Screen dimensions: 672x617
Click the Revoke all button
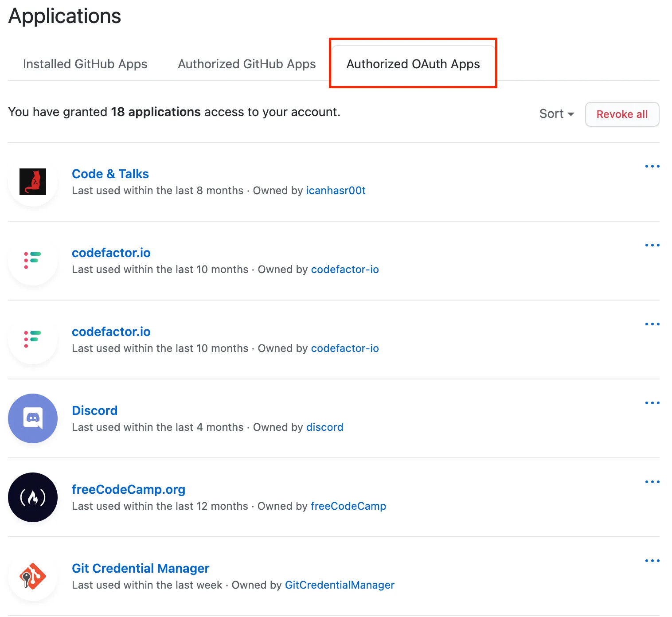(622, 114)
